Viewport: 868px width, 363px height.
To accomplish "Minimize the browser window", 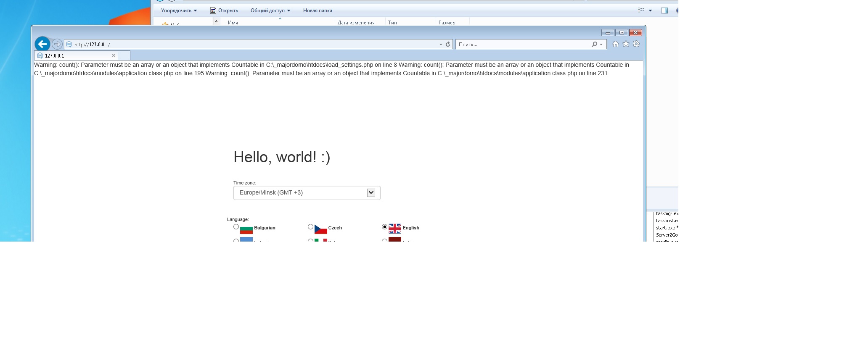I will [608, 32].
